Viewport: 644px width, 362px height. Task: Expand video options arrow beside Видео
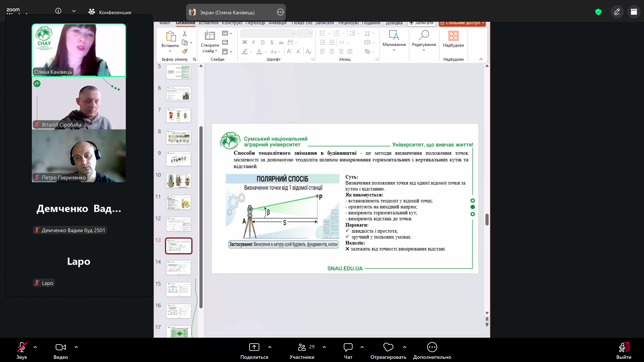click(x=76, y=347)
